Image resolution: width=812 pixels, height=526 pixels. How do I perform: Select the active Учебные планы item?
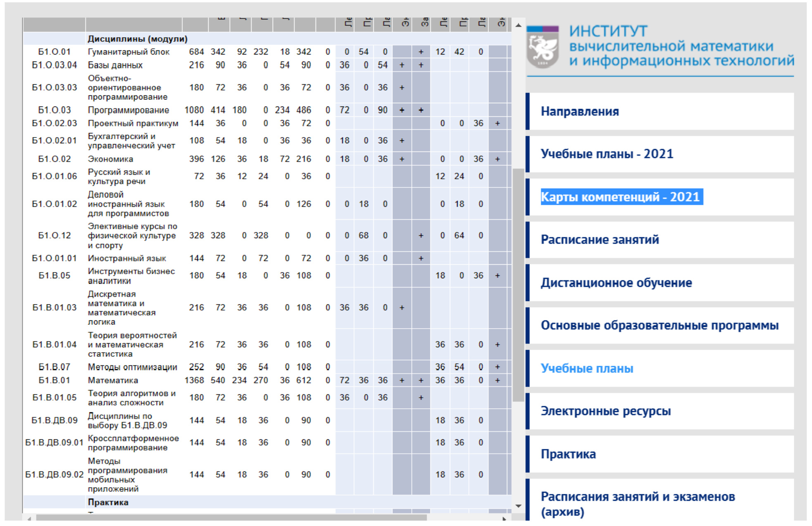click(586, 368)
